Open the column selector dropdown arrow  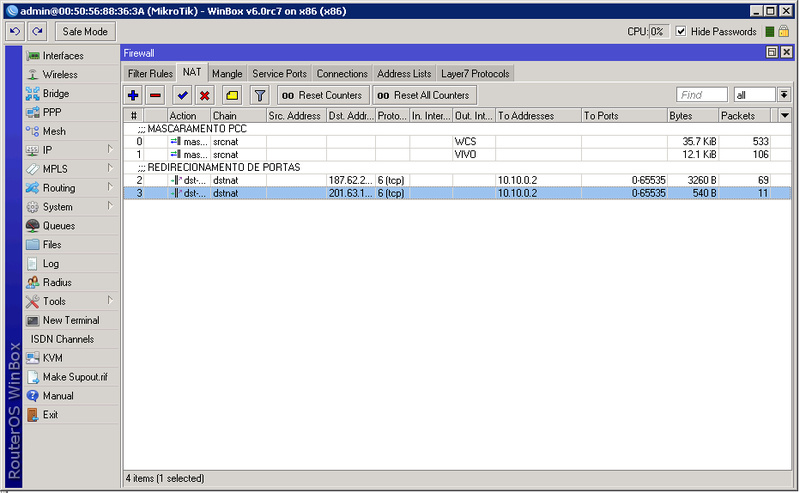[785, 116]
